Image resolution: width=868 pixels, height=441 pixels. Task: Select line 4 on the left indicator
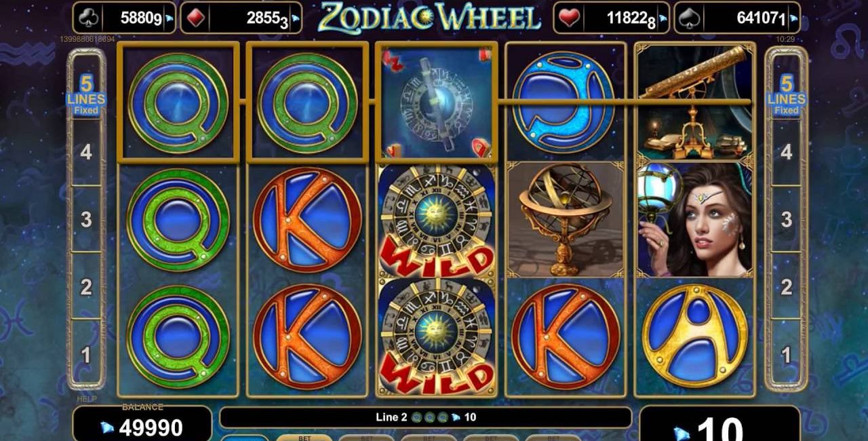[x=86, y=152]
